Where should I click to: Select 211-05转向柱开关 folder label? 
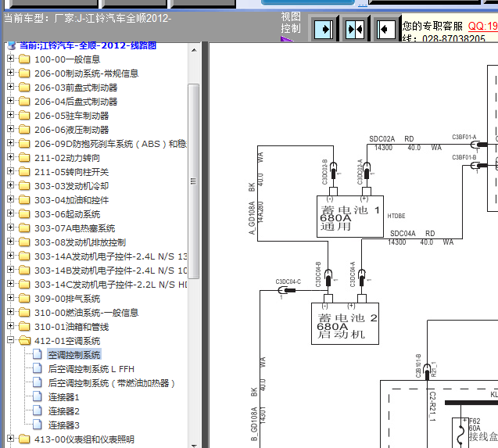tap(71, 172)
